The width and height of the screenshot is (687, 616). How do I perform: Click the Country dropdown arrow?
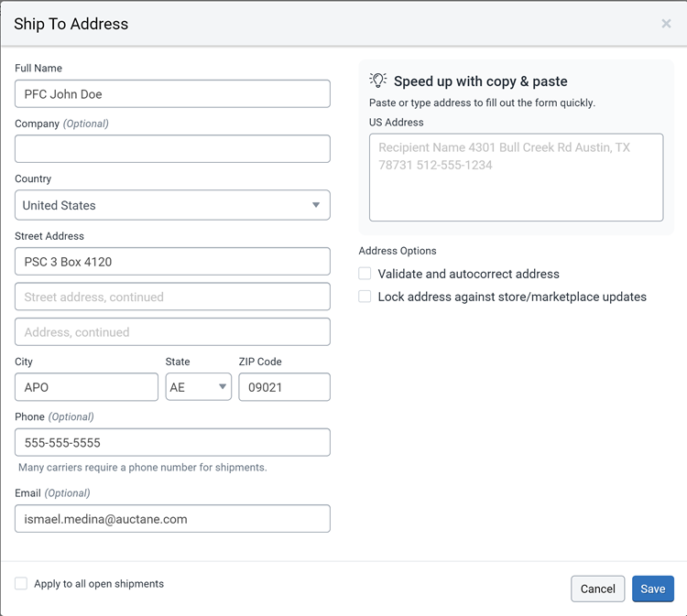(x=316, y=205)
